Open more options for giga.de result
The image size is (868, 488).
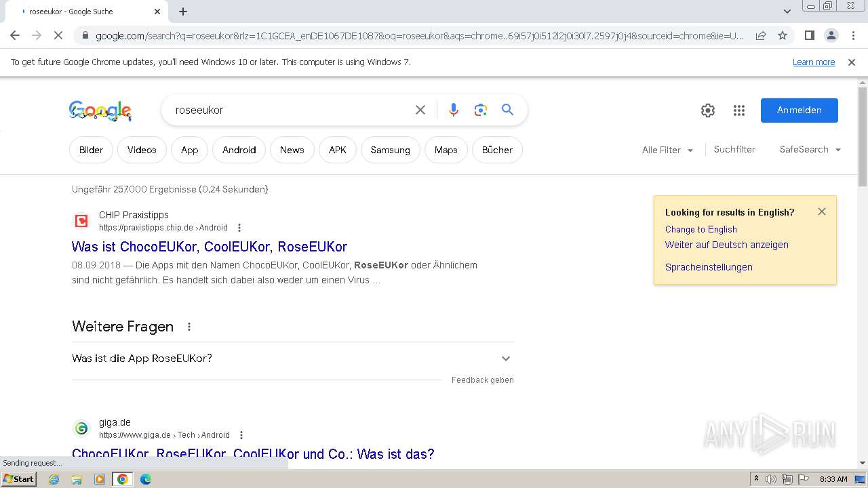click(241, 435)
